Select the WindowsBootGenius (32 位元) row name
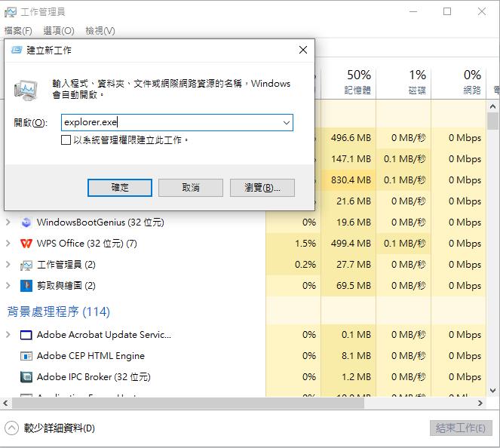The width and height of the screenshot is (500, 448). tap(100, 222)
